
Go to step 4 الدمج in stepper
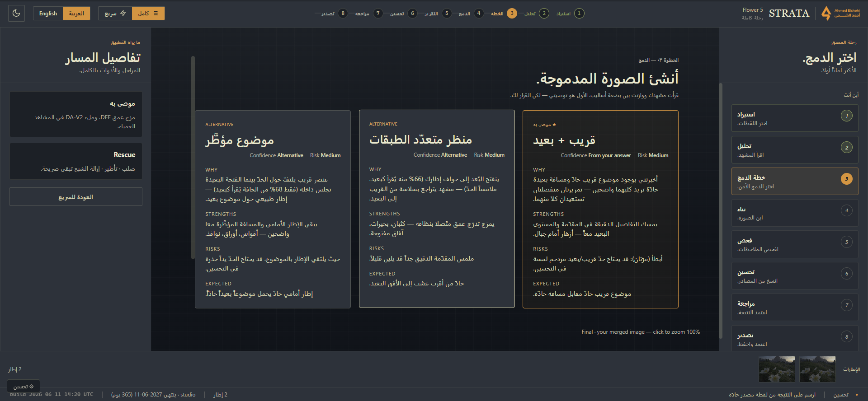[471, 13]
